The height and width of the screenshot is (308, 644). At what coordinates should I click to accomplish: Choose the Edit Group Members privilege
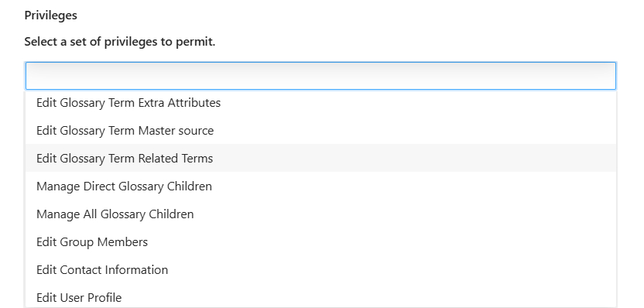[x=320, y=242]
